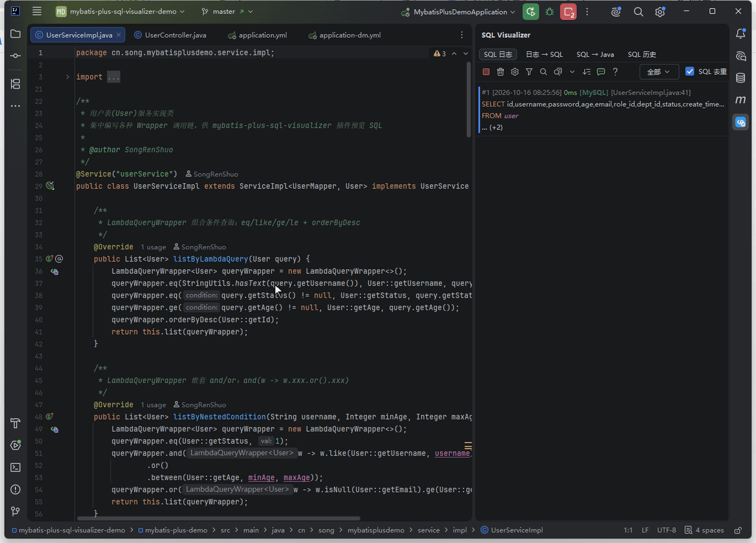The width and height of the screenshot is (756, 543).
Task: Open SQL Visualizer settings gear
Action: tap(515, 72)
